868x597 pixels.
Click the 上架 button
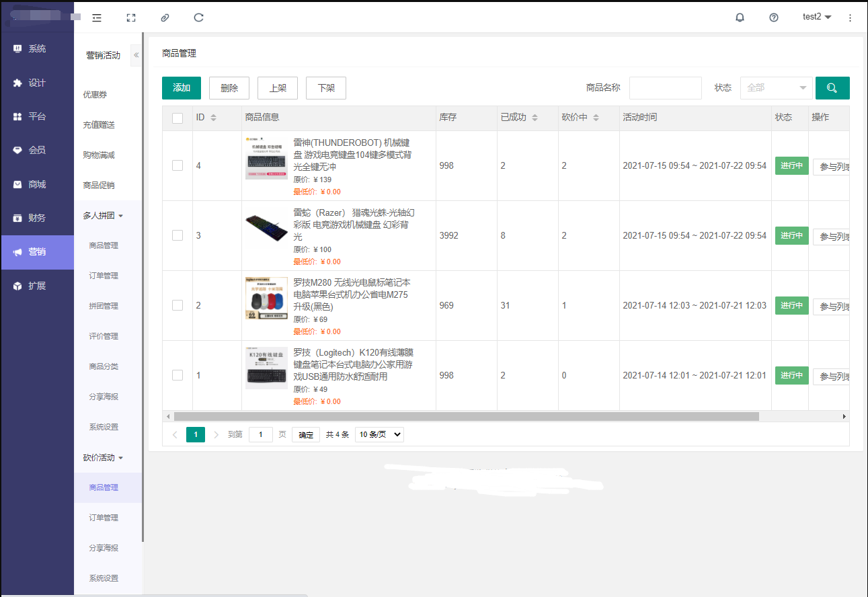pos(278,88)
